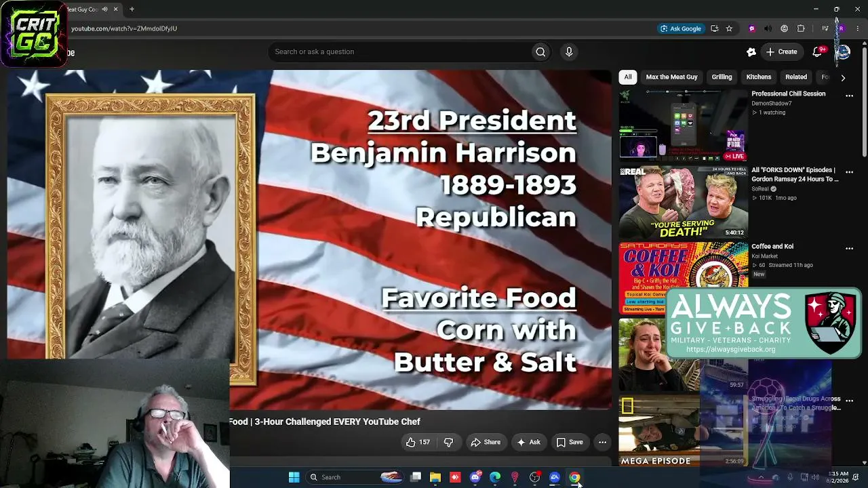Open a new Chrome tab

pyautogui.click(x=132, y=9)
